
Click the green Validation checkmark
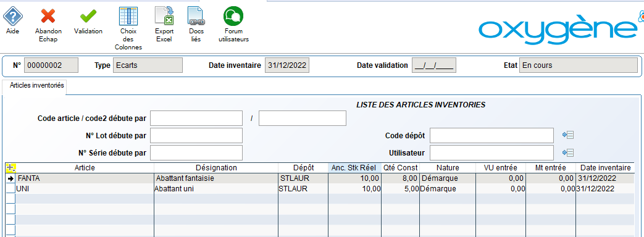click(88, 17)
